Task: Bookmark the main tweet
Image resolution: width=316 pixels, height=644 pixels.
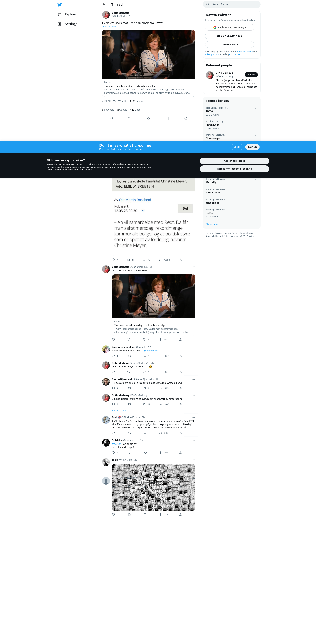Action: pyautogui.click(x=167, y=118)
